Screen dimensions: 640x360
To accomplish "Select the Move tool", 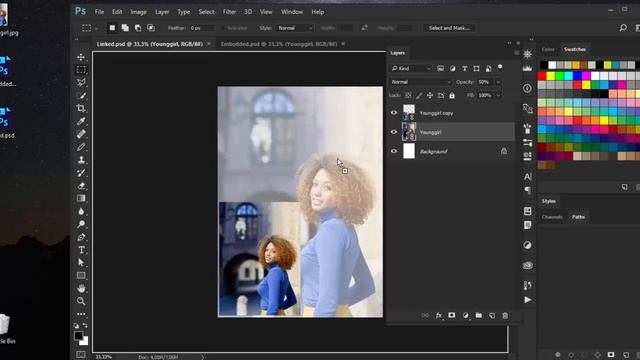I will click(x=81, y=57).
